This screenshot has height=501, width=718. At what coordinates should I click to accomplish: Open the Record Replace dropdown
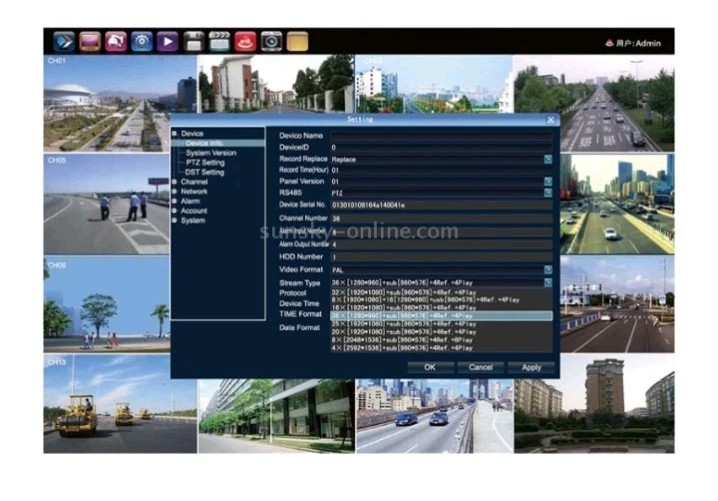[548, 159]
